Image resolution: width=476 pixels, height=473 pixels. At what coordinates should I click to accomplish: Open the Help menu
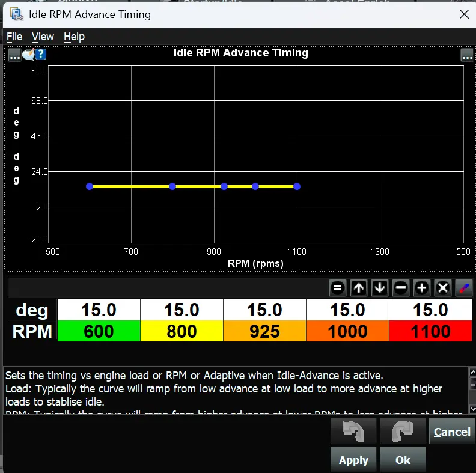[74, 37]
